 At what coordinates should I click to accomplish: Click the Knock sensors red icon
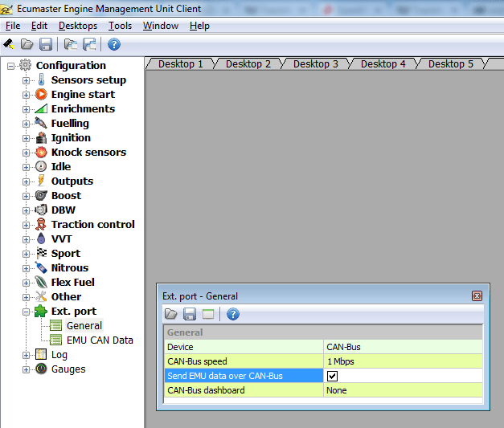click(x=41, y=152)
